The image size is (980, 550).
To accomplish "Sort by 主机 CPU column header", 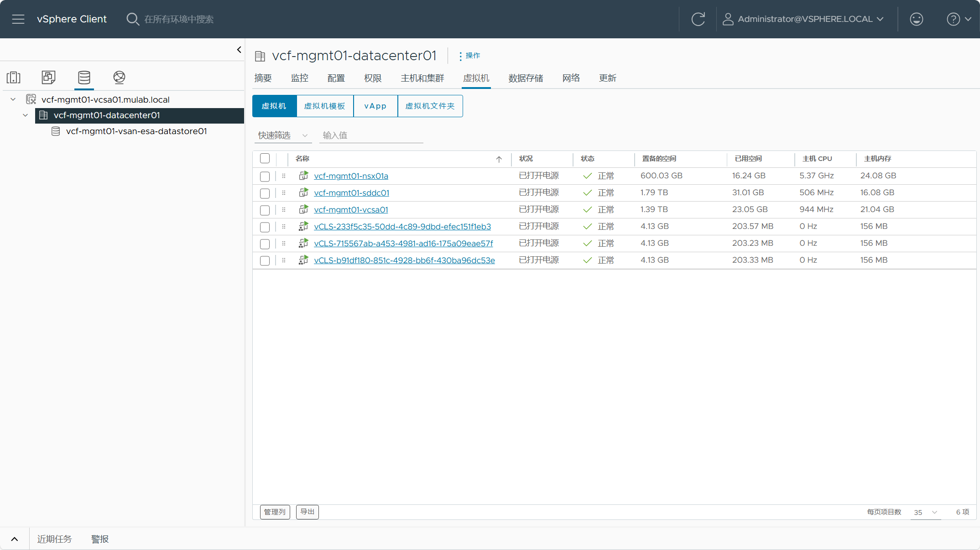I will tap(817, 159).
